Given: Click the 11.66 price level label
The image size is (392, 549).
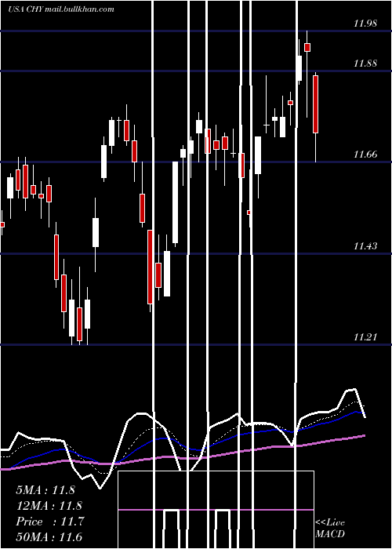Looking at the screenshot, I should [x=365, y=154].
